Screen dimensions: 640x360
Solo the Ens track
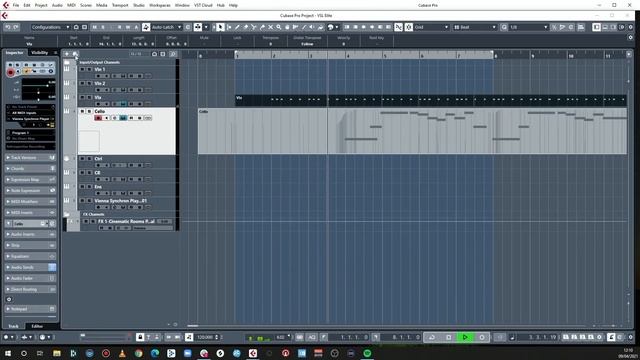[x=89, y=187]
